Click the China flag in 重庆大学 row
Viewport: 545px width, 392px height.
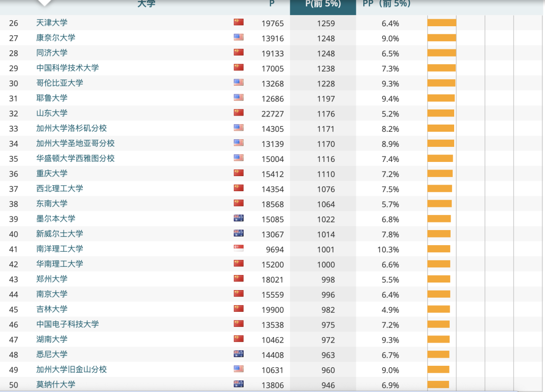coord(239,173)
